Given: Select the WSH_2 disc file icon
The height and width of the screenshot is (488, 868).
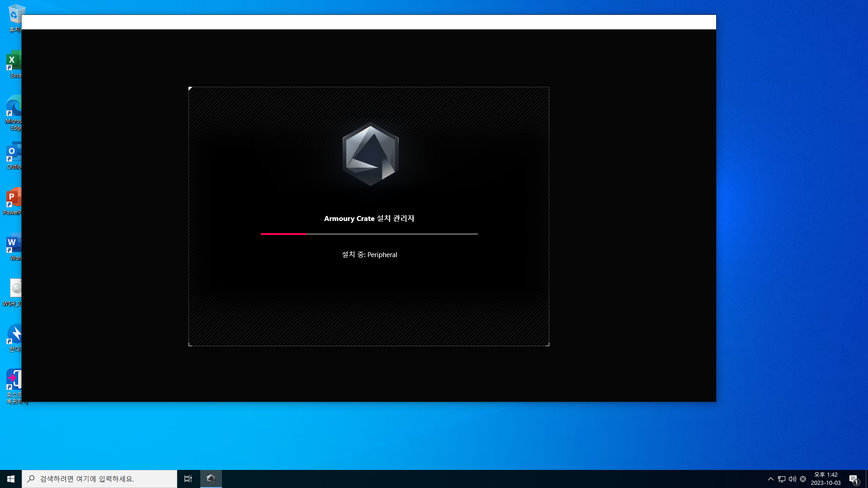Looking at the screenshot, I should coord(13,293).
